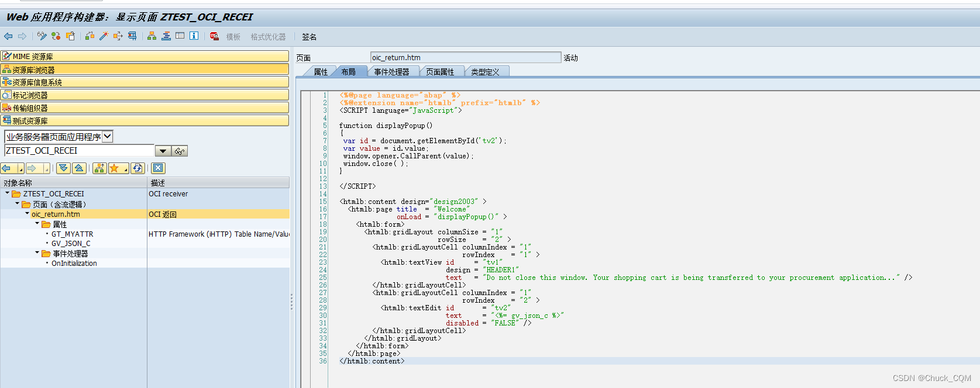Select the GV_JSON_C attribute
The width and height of the screenshot is (980, 388).
71,244
